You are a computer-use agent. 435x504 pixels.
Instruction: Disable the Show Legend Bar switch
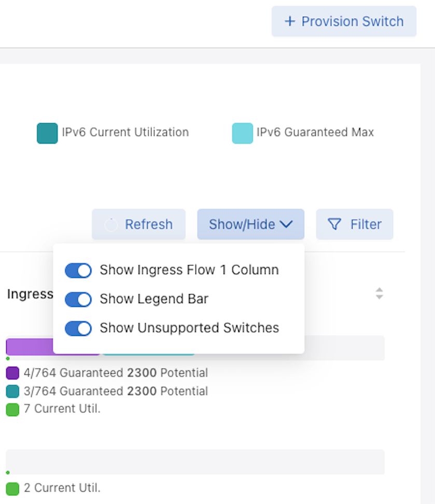tap(78, 299)
